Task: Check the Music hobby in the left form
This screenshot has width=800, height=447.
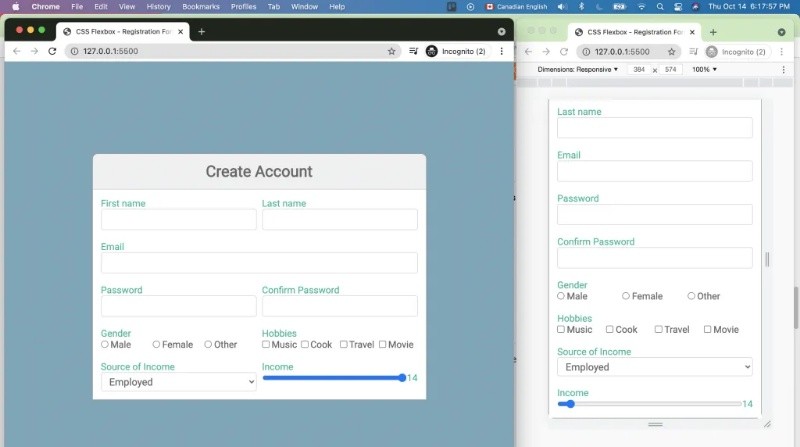Action: [x=266, y=344]
